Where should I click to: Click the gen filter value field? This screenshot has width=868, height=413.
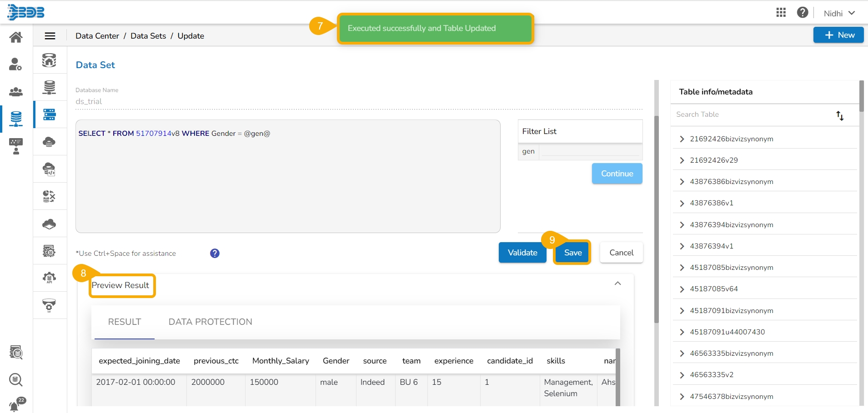click(x=590, y=151)
